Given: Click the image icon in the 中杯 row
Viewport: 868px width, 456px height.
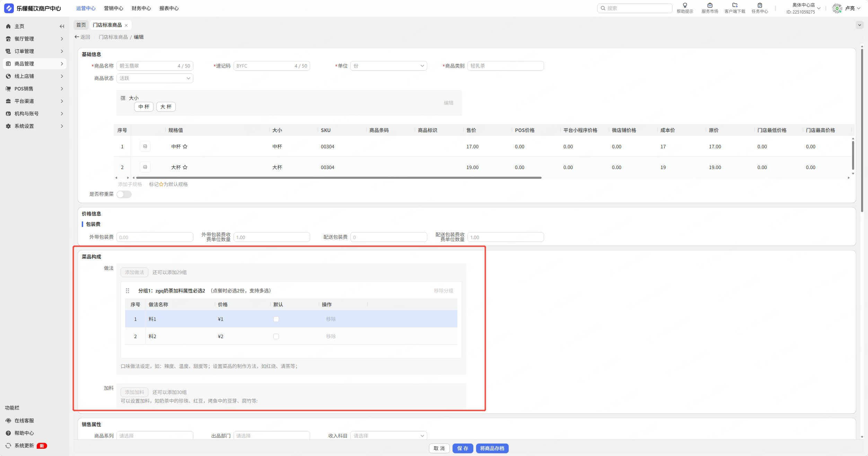Looking at the screenshot, I should [145, 147].
